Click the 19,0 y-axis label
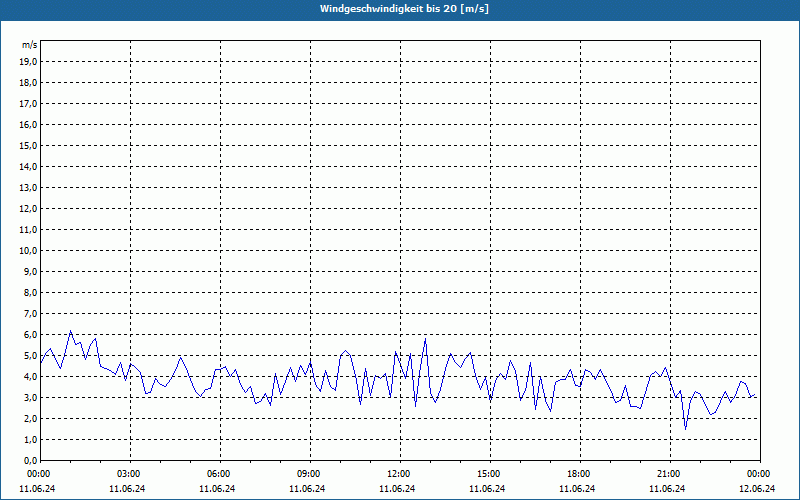This screenshot has width=800, height=500. tap(28, 62)
